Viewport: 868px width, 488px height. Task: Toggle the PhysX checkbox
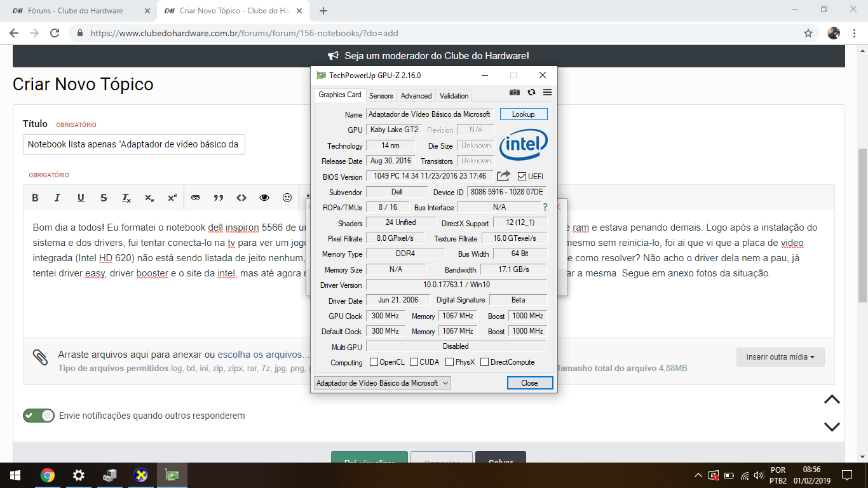450,362
